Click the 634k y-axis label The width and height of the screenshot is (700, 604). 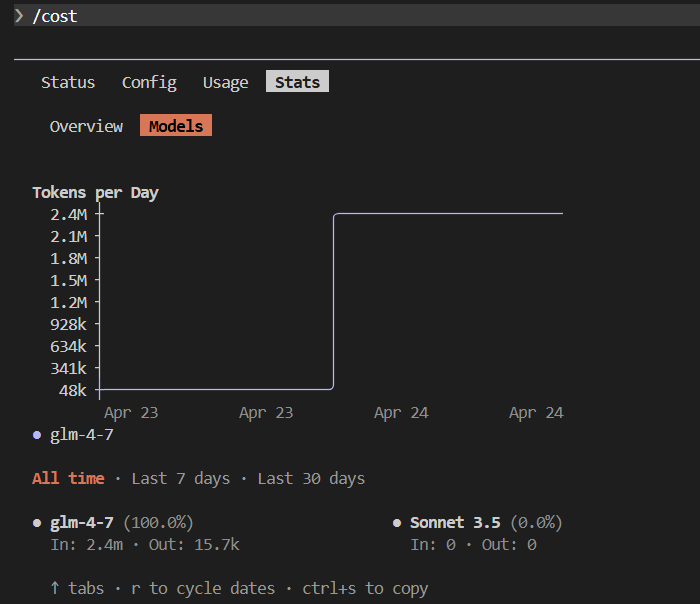[68, 346]
